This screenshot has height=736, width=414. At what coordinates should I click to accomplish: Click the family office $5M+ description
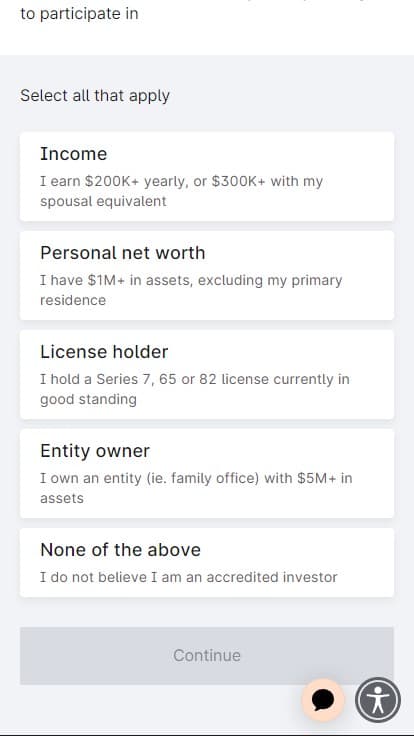pos(196,488)
